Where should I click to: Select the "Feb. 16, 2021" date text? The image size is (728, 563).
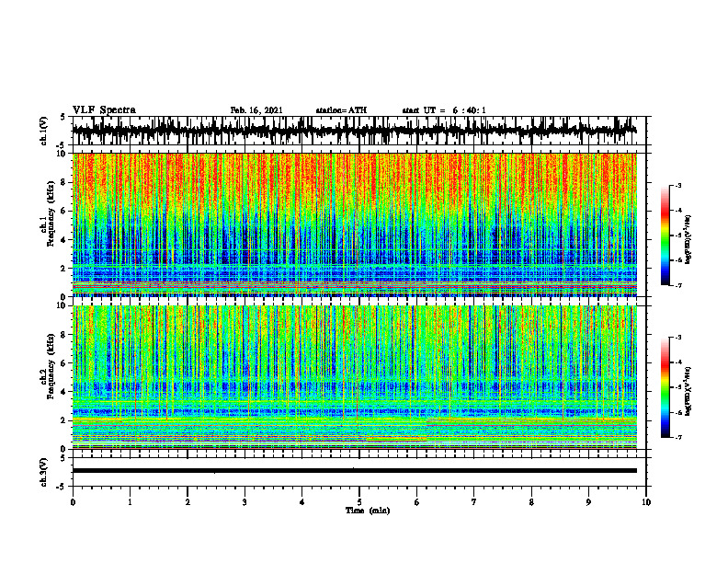(x=256, y=110)
